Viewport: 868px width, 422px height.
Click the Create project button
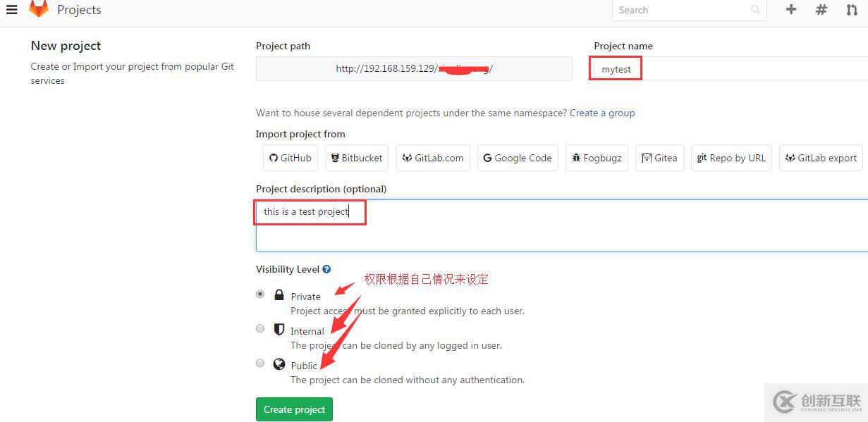294,409
